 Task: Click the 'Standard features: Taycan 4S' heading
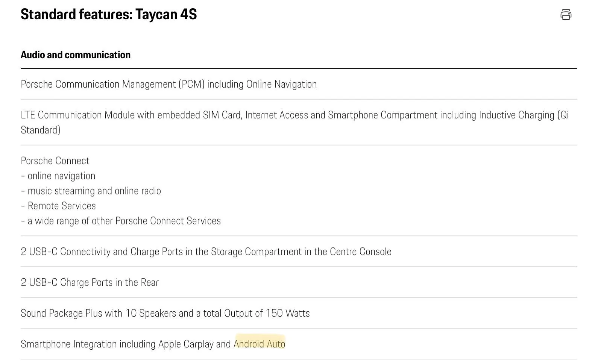[x=109, y=14]
